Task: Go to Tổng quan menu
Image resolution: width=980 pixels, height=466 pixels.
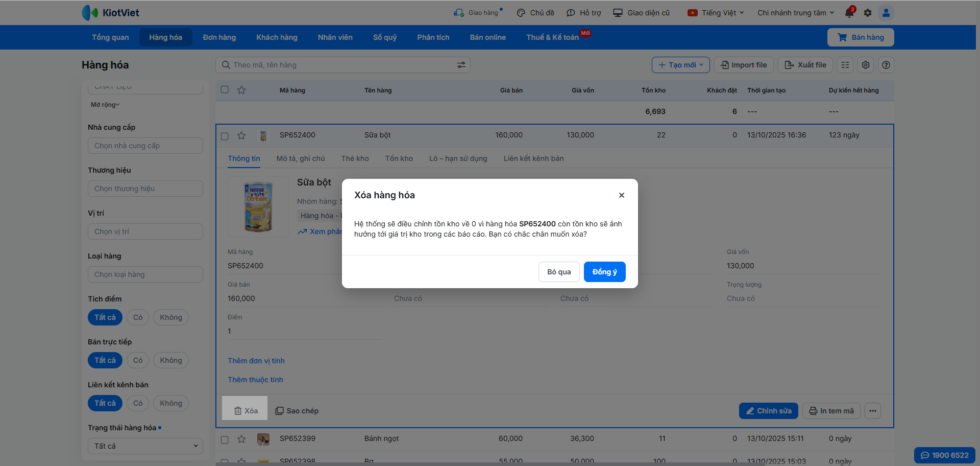Action: (x=110, y=37)
